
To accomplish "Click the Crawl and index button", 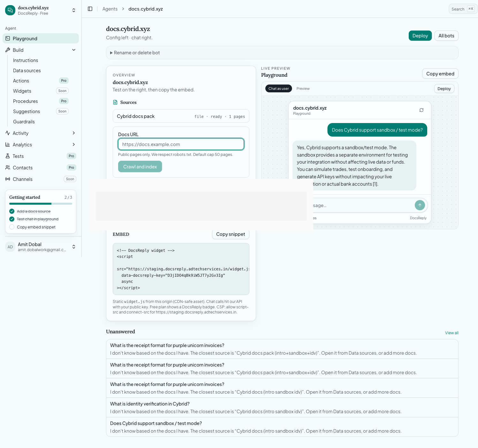I will click(x=140, y=167).
